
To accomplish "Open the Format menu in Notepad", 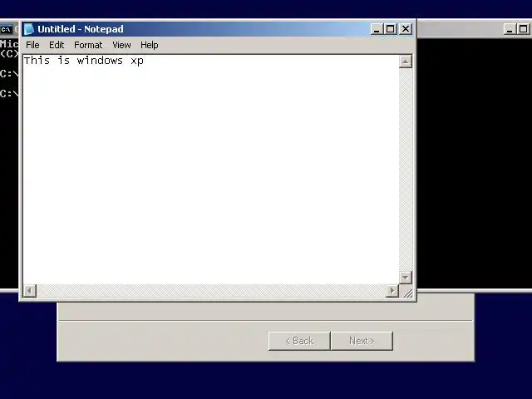I will [x=88, y=45].
